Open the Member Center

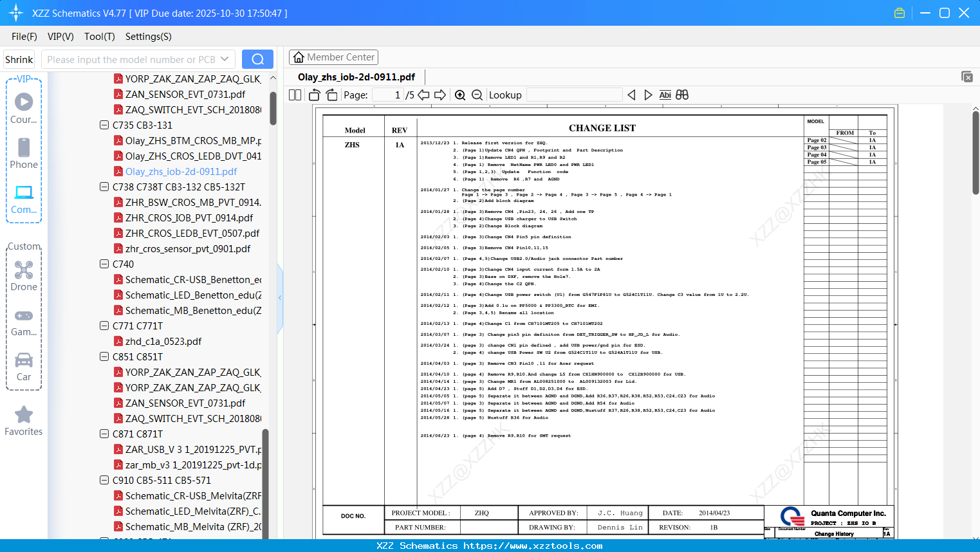[x=333, y=57]
